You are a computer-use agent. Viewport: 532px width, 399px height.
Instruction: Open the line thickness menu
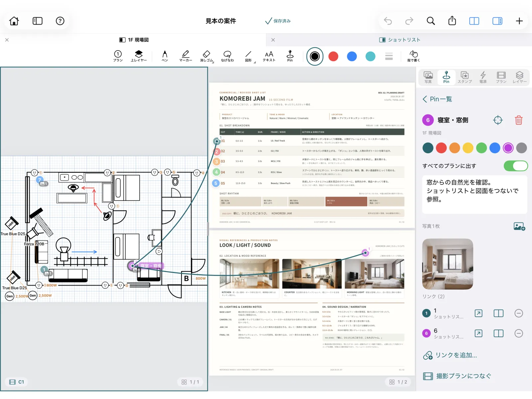[x=389, y=56]
